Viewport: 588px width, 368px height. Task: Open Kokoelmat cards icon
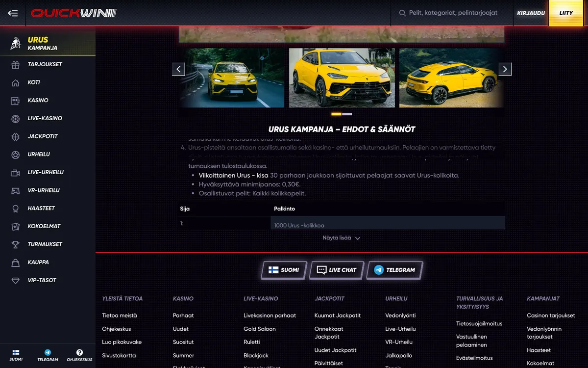[16, 226]
